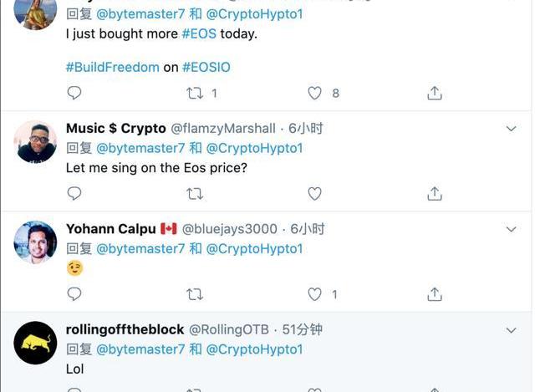The width and height of the screenshot is (535, 392).
Task: Open more options for Music $ Crypto's tweet
Action: click(x=512, y=128)
